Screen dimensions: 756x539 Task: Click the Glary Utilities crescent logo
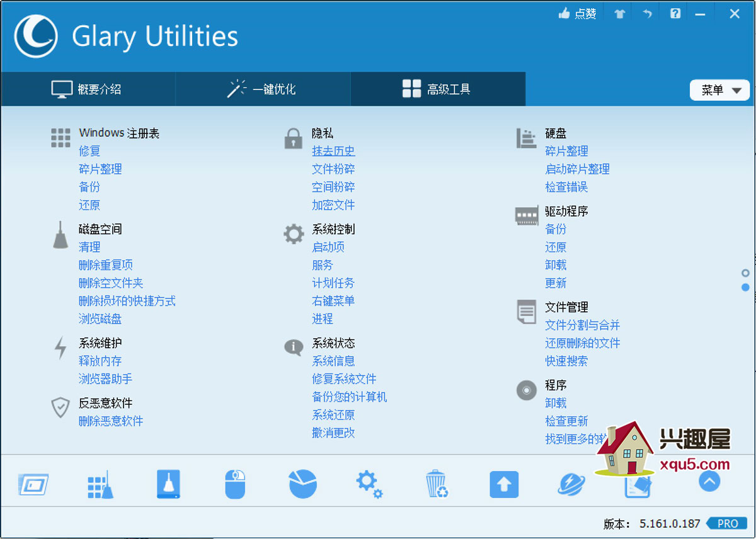[x=36, y=37]
